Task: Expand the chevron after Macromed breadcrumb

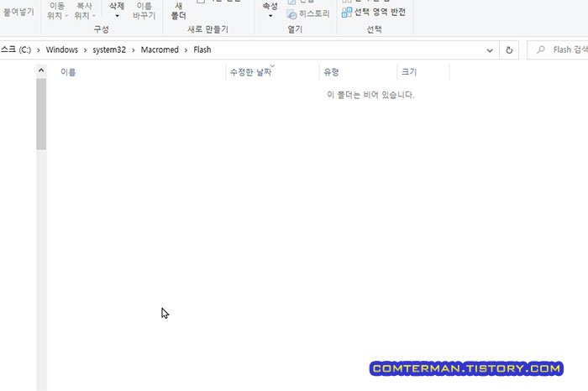Action: (x=186, y=50)
